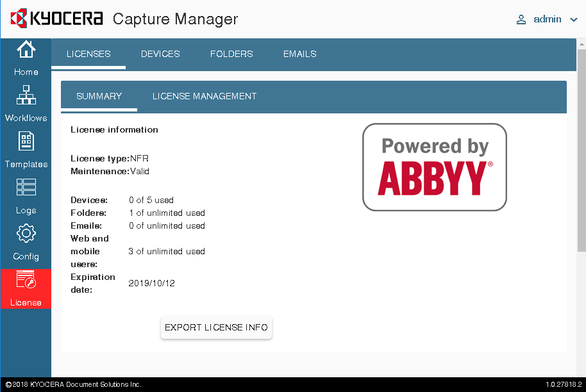
Task: Open the License Management sub-tab
Action: [205, 96]
